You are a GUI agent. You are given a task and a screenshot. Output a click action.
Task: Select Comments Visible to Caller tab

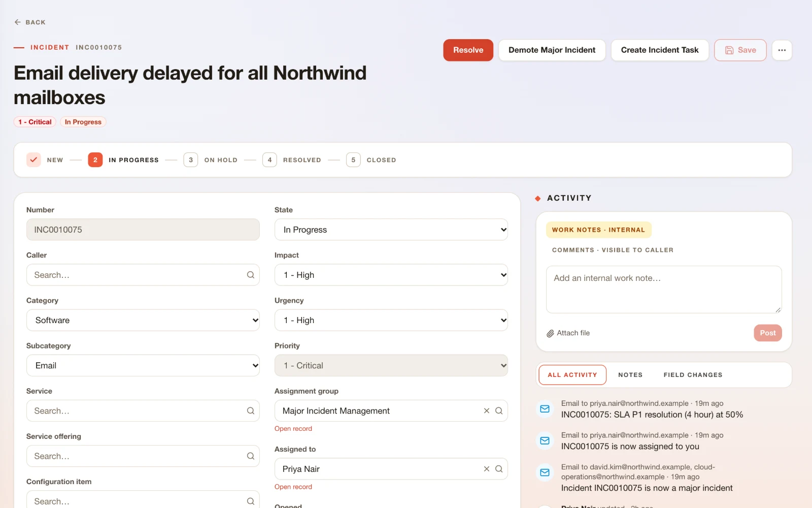(x=613, y=250)
